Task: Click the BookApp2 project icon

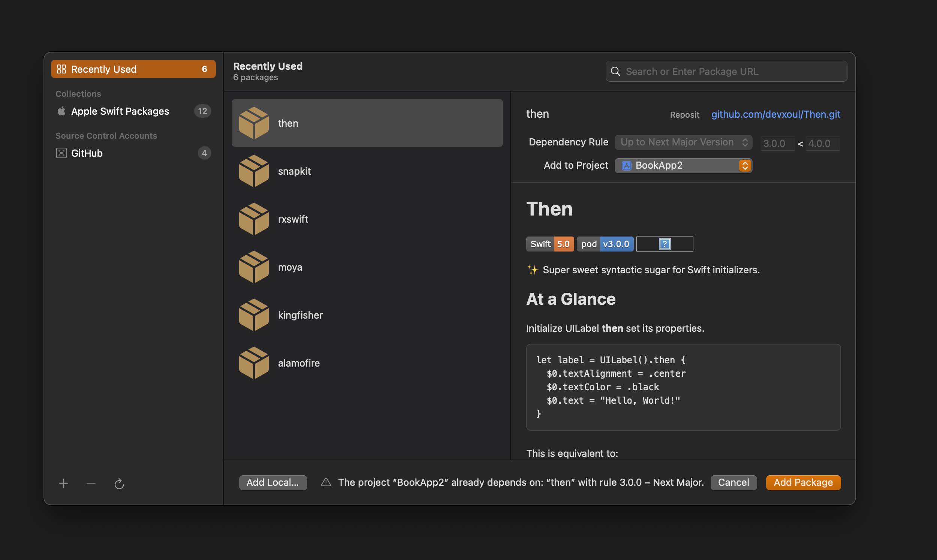Action: (x=626, y=165)
